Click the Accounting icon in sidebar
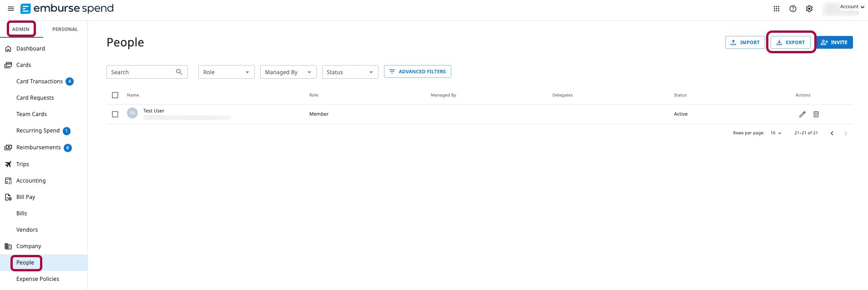 (x=8, y=181)
